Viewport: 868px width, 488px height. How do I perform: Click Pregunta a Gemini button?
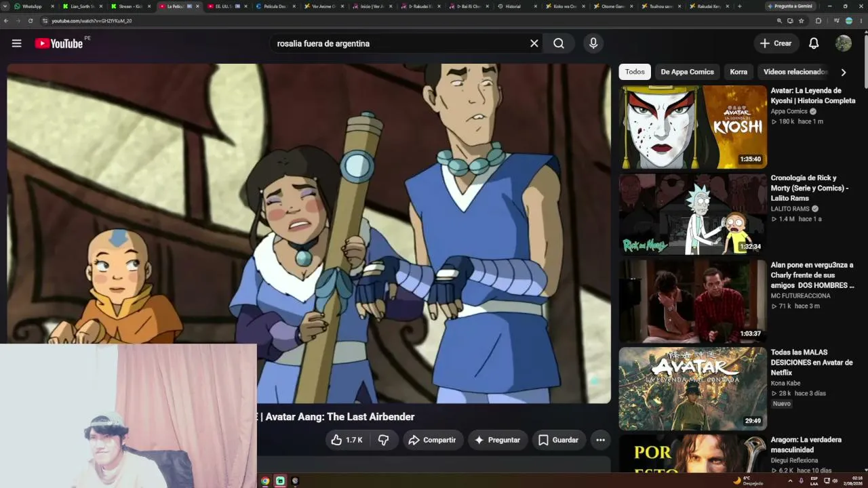pos(791,6)
